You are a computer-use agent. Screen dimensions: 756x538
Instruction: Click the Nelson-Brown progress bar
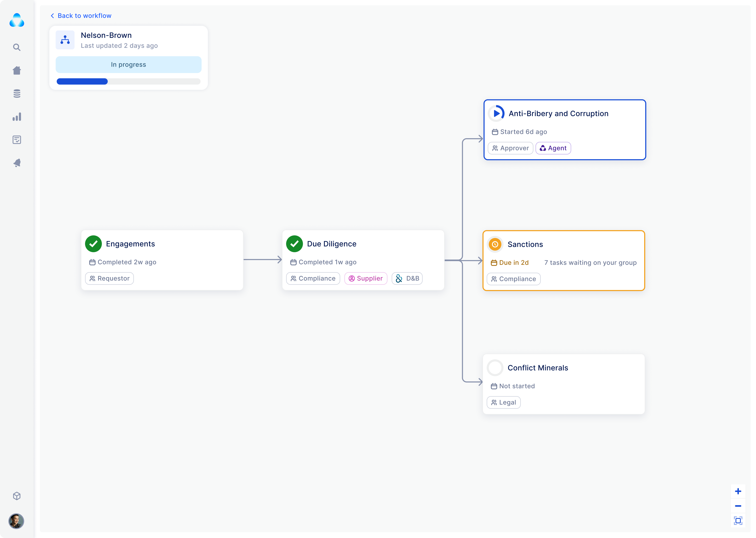[128, 81]
